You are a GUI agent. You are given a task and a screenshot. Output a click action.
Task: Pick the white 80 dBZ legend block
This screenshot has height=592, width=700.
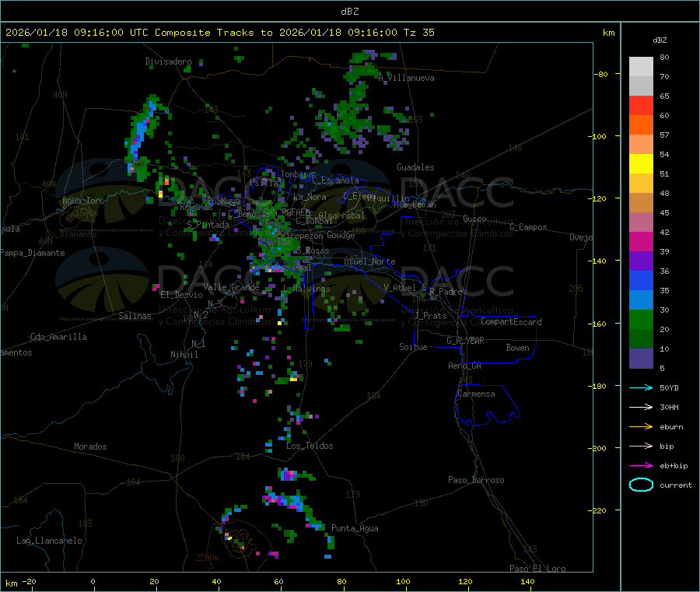[x=641, y=67]
